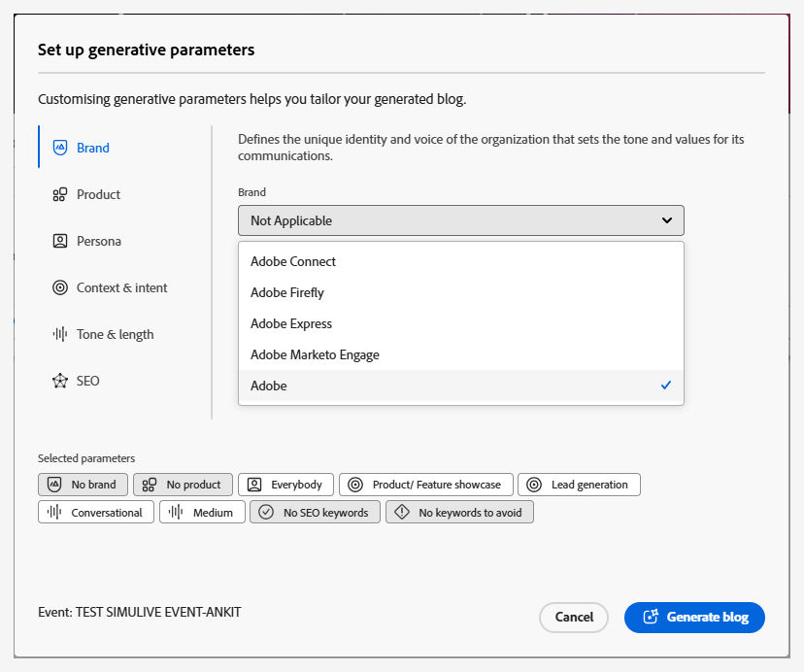Image resolution: width=804 pixels, height=672 pixels.
Task: Click the Event: TEST SIMULIVE EVENT-ANKIT text
Action: click(x=140, y=612)
